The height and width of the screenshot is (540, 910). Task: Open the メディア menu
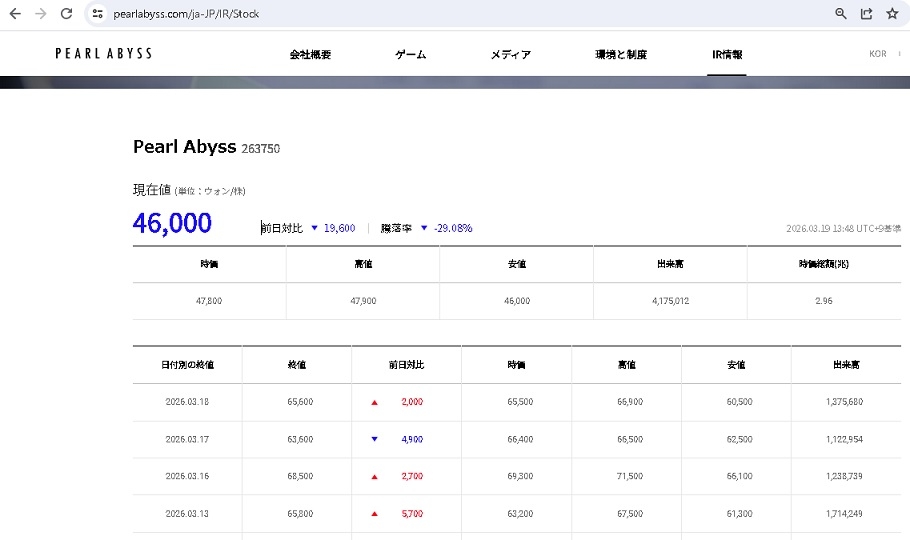tap(510, 55)
